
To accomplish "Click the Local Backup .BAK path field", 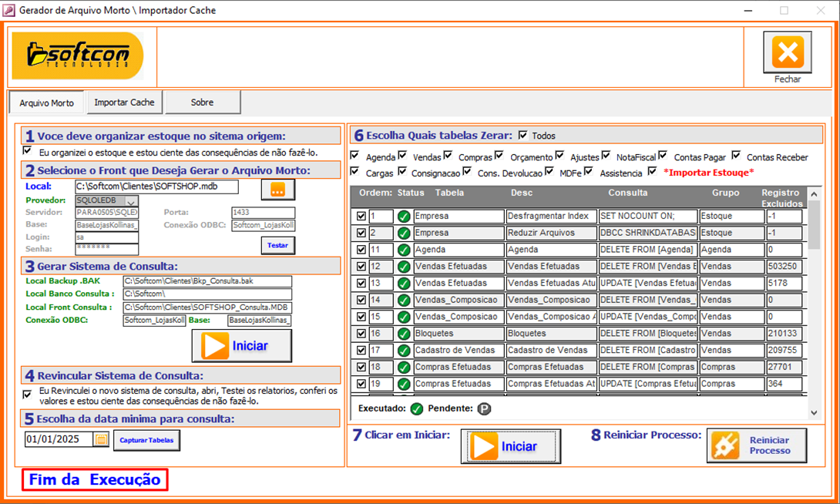I will click(x=207, y=281).
